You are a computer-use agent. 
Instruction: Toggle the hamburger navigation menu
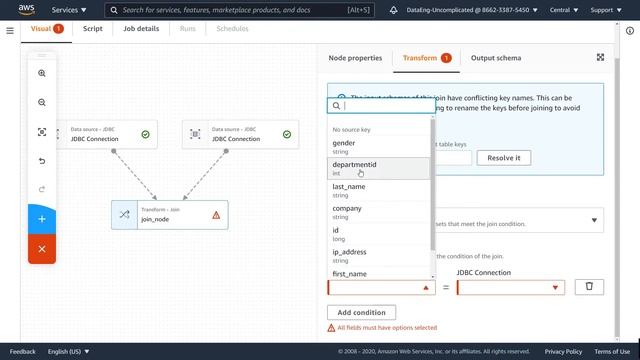10,31
